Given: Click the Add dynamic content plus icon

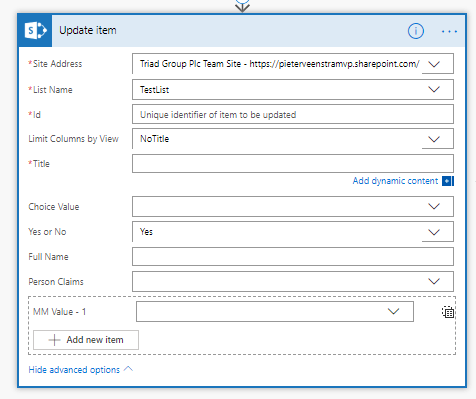Looking at the screenshot, I should pos(448,181).
